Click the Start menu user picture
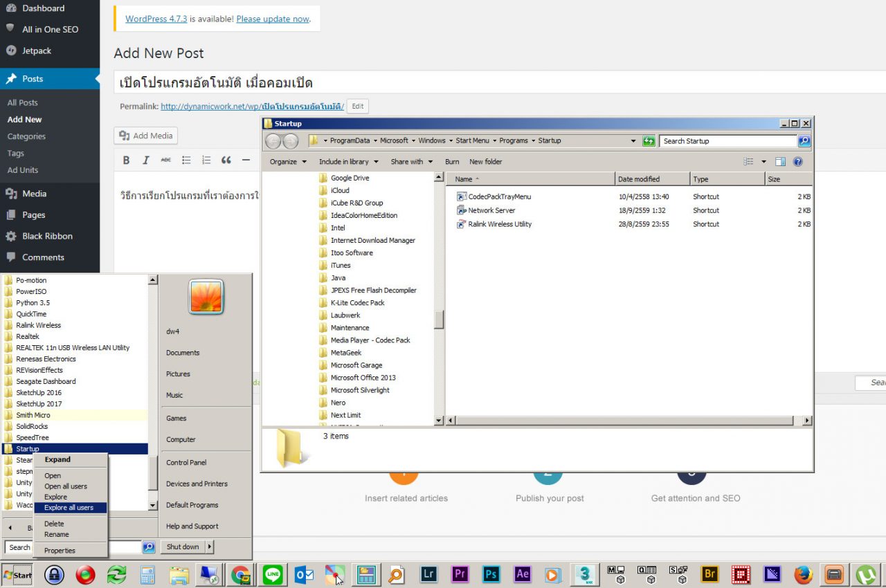This screenshot has width=886, height=588. [x=206, y=297]
